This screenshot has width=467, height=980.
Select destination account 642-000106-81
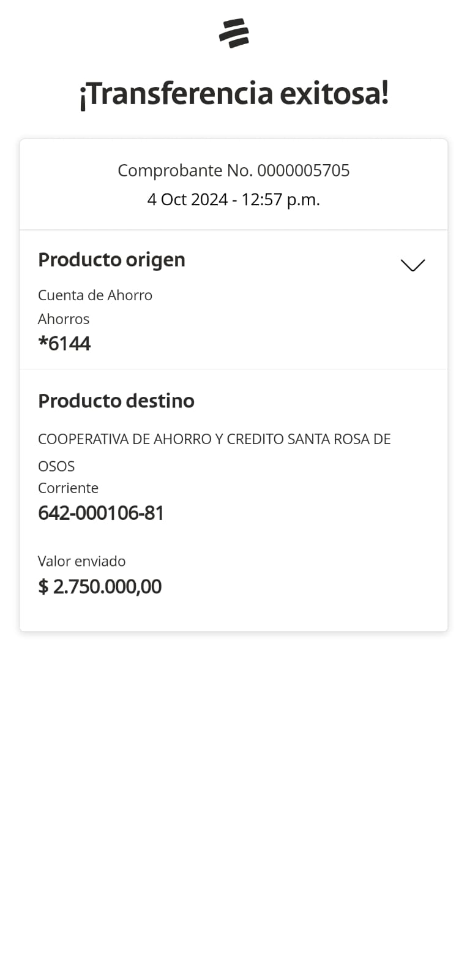point(101,513)
